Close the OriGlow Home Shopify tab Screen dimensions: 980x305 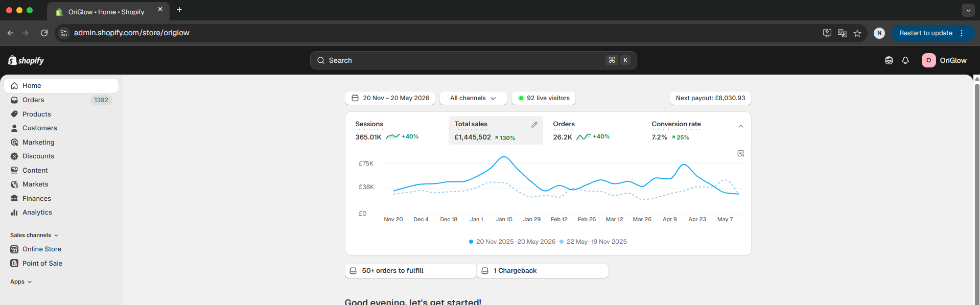(160, 9)
